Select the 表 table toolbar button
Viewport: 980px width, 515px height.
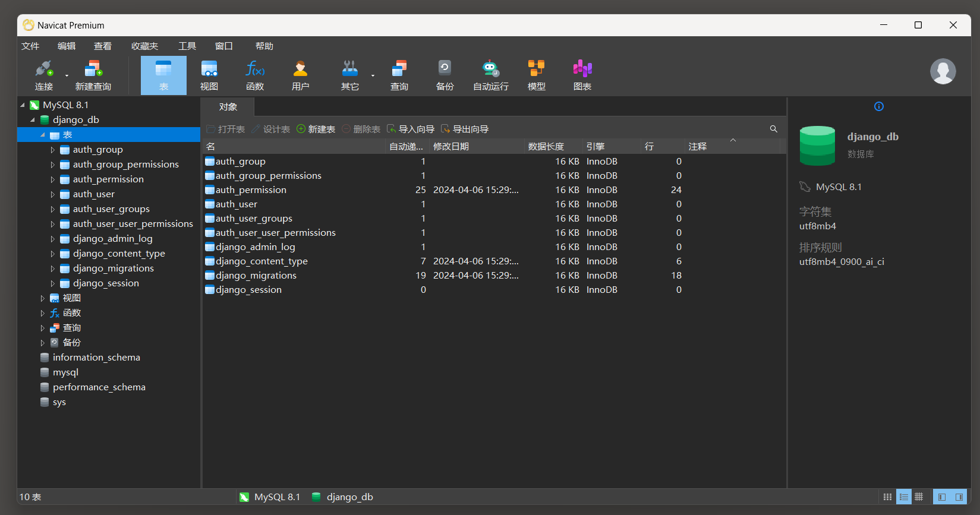[x=163, y=75]
